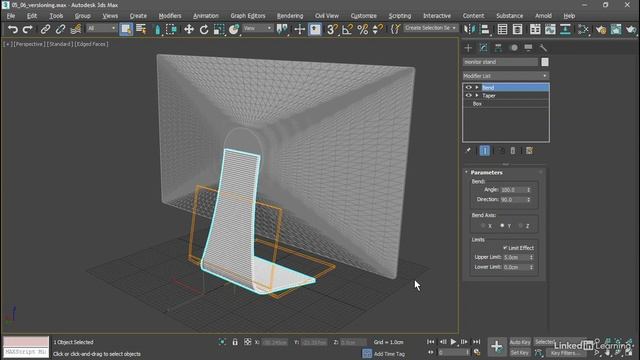Activate the Select Object tool
This screenshot has height=360, width=640.
tap(126, 29)
